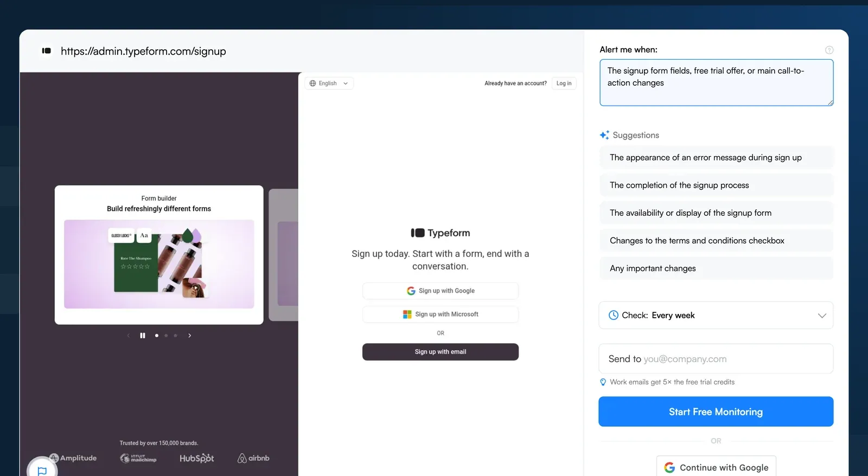Click the Intuit Mailchimp brand logo
Viewport: 868px width, 476px height.
point(138,458)
